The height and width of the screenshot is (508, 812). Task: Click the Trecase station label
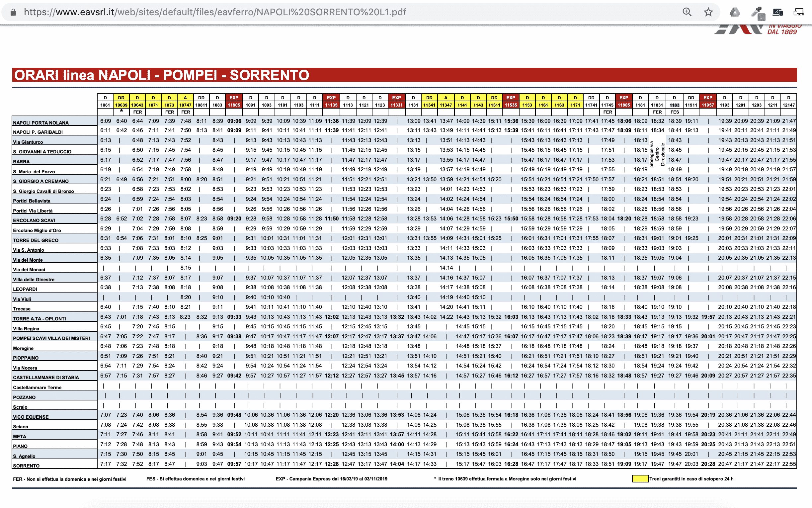pos(22,309)
